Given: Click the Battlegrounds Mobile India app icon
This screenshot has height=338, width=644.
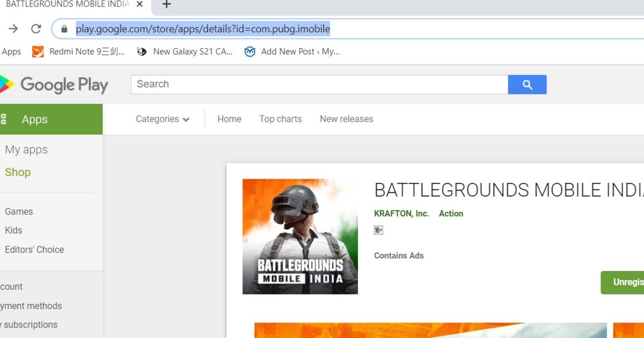Looking at the screenshot, I should tap(300, 237).
